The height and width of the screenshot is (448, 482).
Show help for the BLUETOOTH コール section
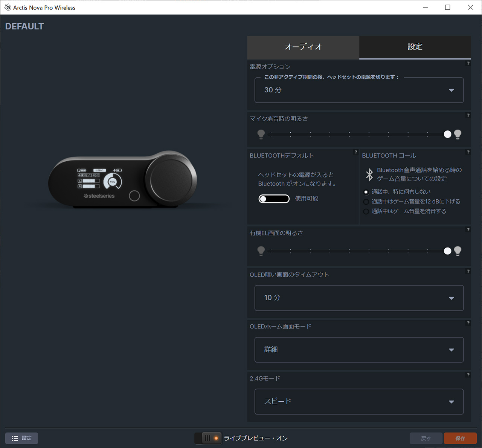pyautogui.click(x=468, y=152)
